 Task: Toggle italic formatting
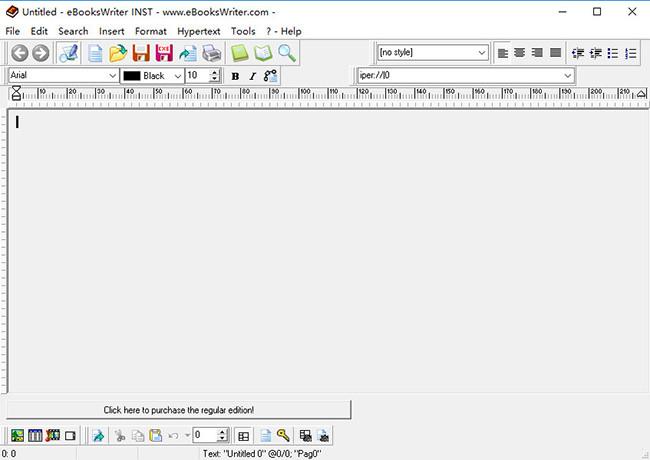[252, 76]
